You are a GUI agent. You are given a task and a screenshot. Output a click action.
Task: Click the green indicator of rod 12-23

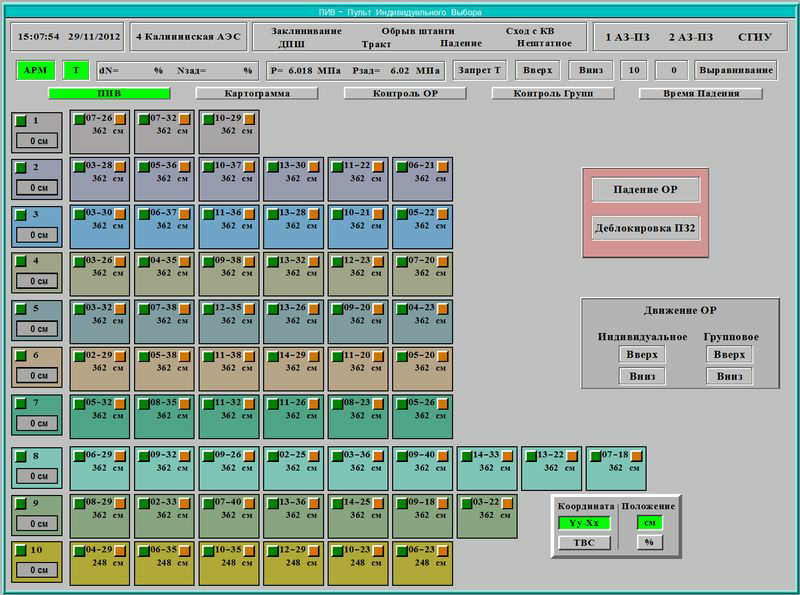(337, 261)
